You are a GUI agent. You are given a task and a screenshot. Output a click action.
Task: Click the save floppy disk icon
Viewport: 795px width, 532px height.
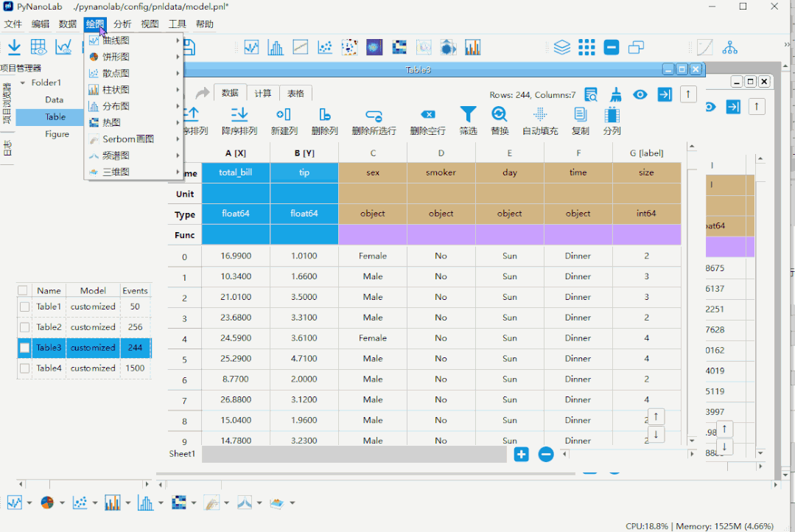click(x=189, y=47)
